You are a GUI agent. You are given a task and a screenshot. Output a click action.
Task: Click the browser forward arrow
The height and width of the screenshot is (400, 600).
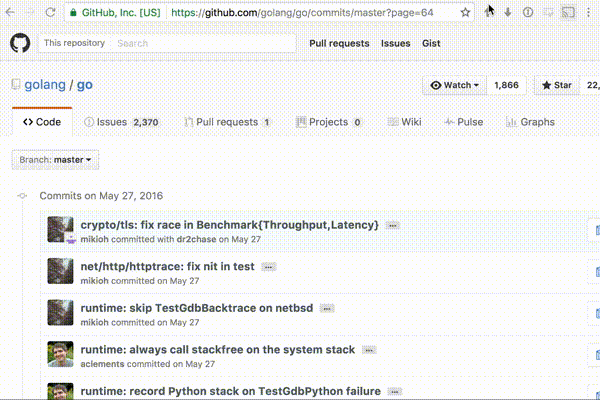tap(30, 12)
